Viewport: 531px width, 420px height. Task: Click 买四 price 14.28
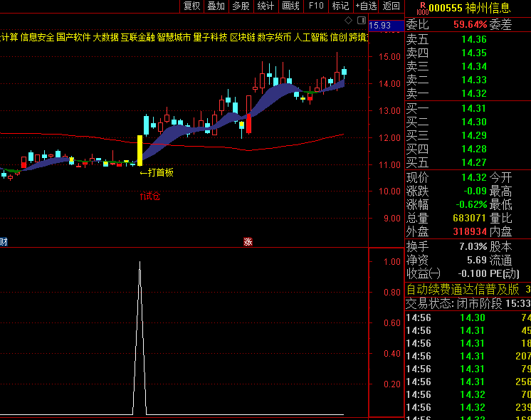474,149
